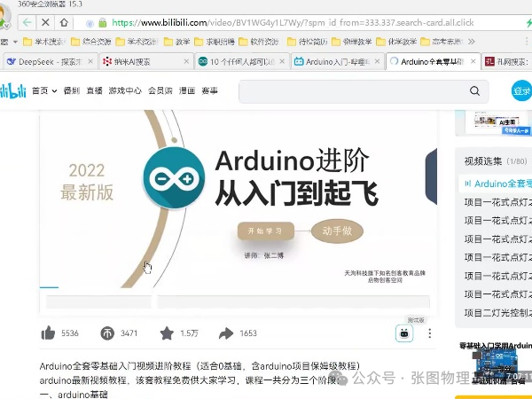Click the coin icon showing 3471
532x399 pixels.
107,333
